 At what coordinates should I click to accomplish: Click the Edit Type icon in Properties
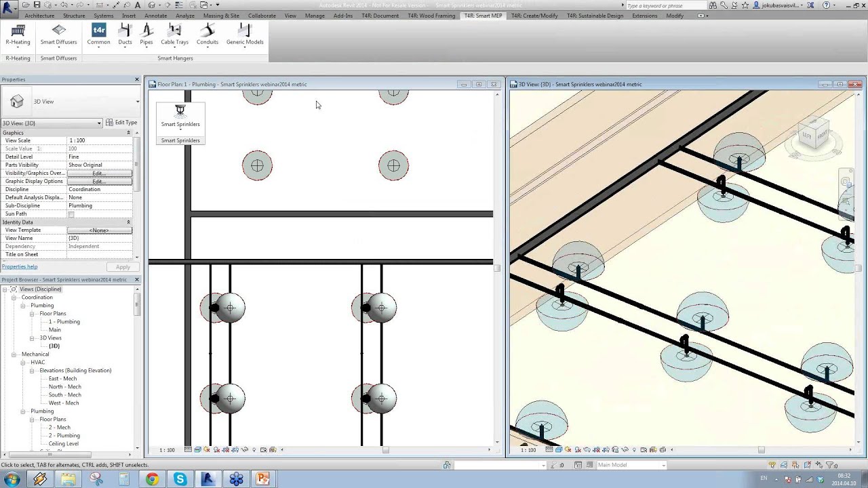110,123
